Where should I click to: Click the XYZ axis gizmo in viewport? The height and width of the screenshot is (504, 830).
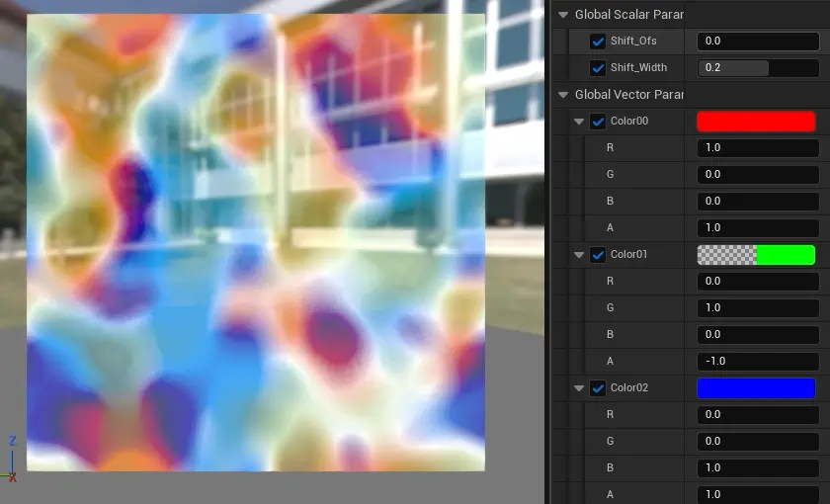(12, 459)
